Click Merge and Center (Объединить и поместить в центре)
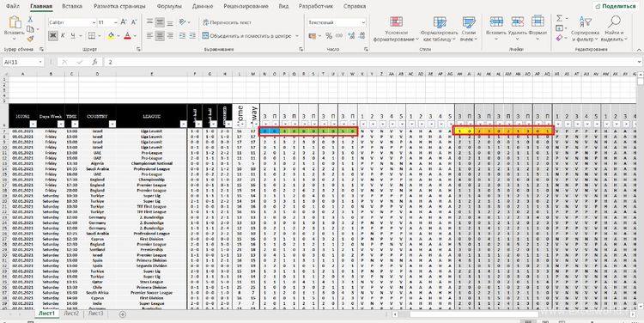Viewport: 644px width, 323px height. point(251,36)
